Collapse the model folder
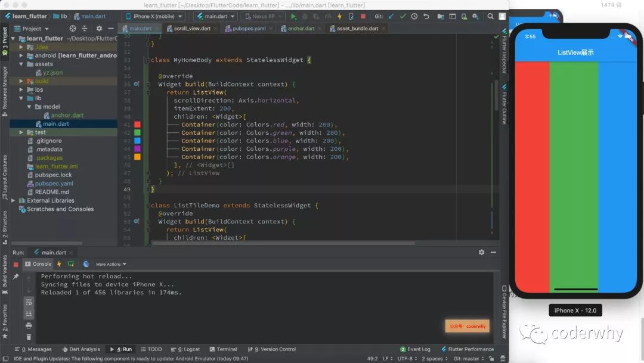 point(29,107)
